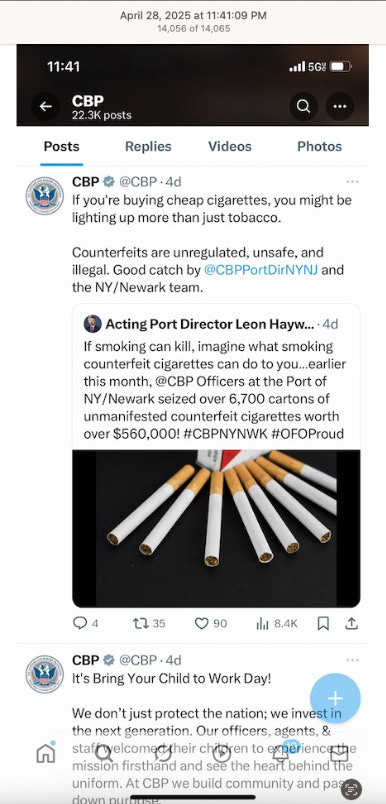
Task: Switch to the Videos tab
Action: tap(230, 147)
